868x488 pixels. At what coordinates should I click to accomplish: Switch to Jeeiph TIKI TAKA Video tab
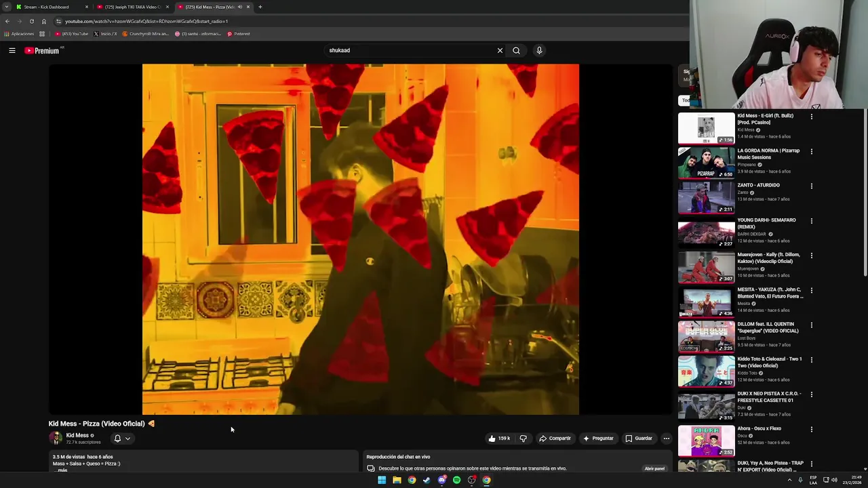click(x=133, y=7)
